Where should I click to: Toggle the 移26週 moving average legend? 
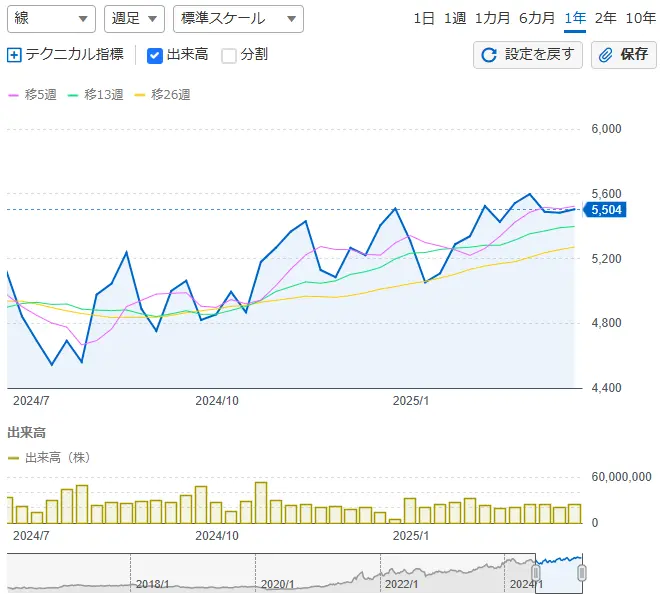tap(162, 95)
